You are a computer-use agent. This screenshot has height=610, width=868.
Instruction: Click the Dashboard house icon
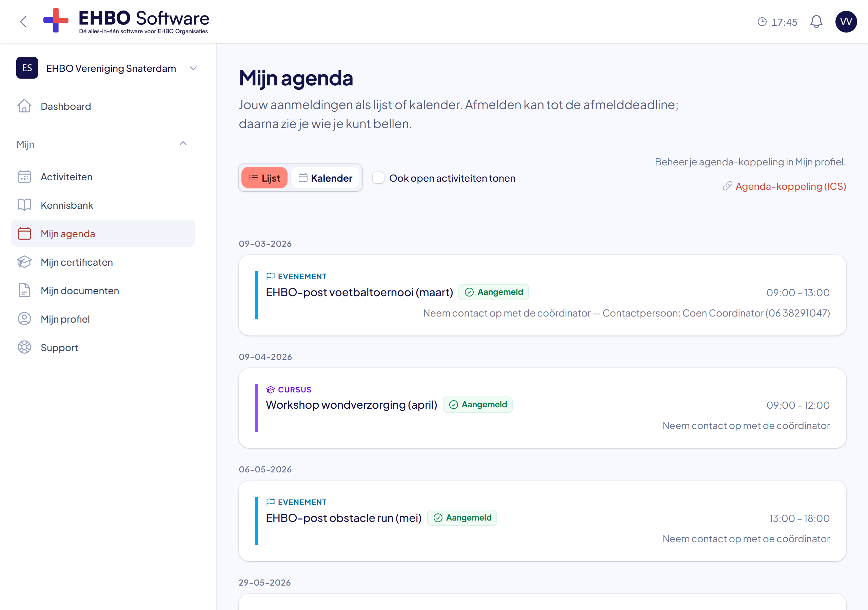tap(24, 106)
